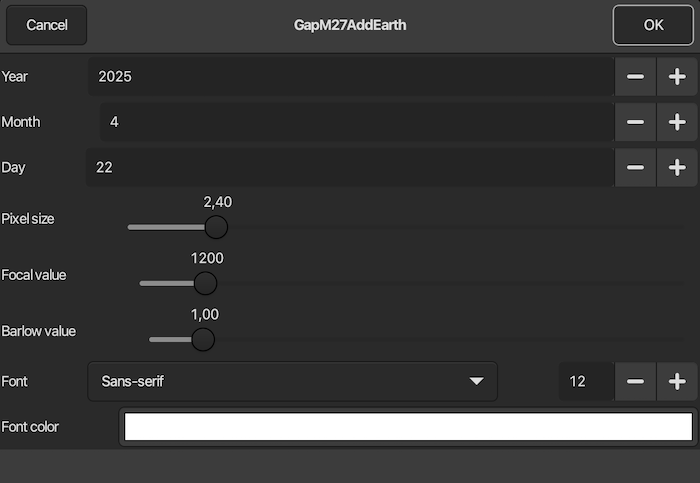Open the white Font color swatch

pos(407,427)
